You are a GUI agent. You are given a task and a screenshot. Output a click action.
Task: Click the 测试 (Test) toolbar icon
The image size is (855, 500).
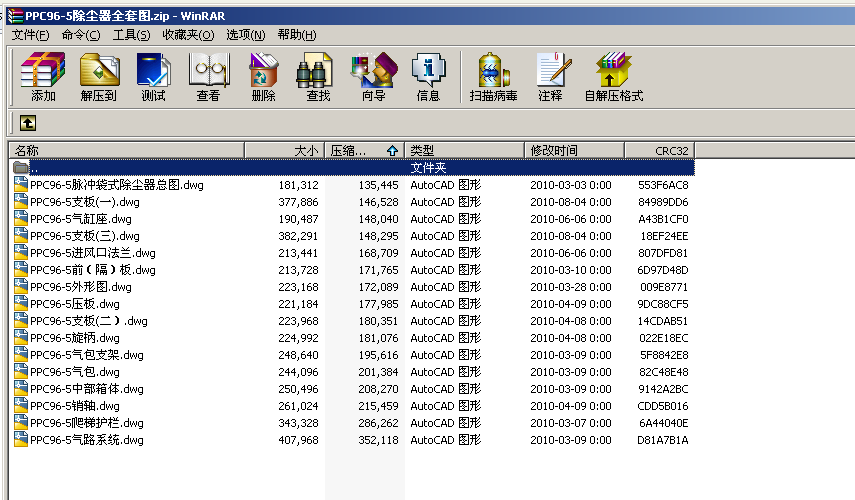[x=153, y=77]
